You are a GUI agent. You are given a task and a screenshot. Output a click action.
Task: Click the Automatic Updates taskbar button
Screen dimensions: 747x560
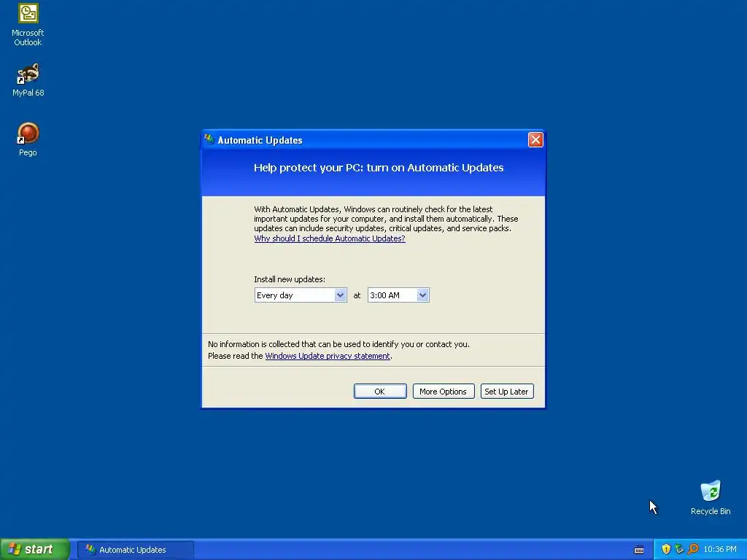136,550
